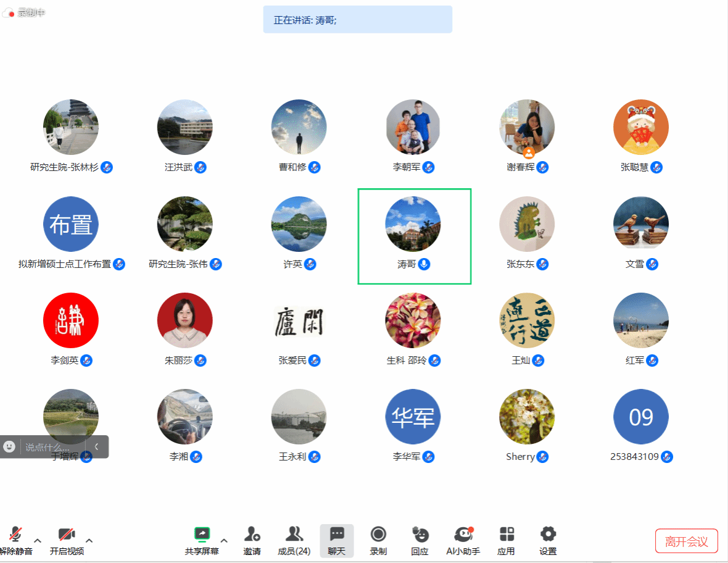The image size is (728, 563).
Task: Open the Apps (应用) grid icon
Action: (506, 535)
